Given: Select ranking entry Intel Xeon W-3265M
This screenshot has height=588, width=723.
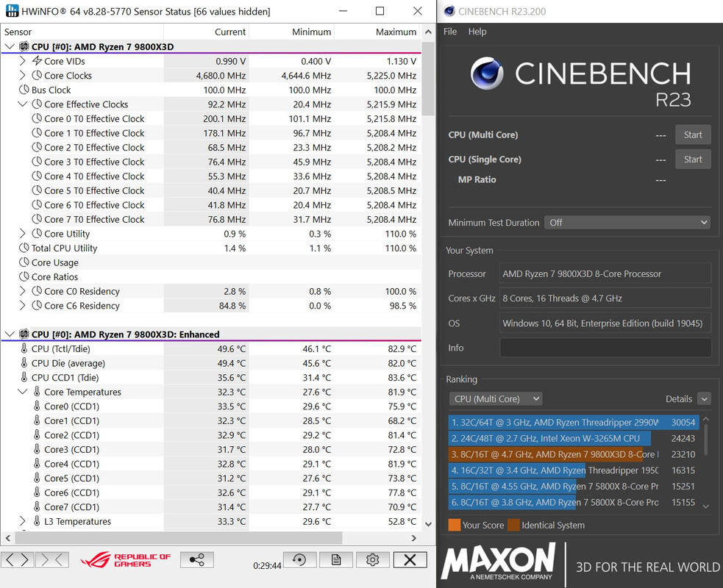Looking at the screenshot, I should 573,438.
